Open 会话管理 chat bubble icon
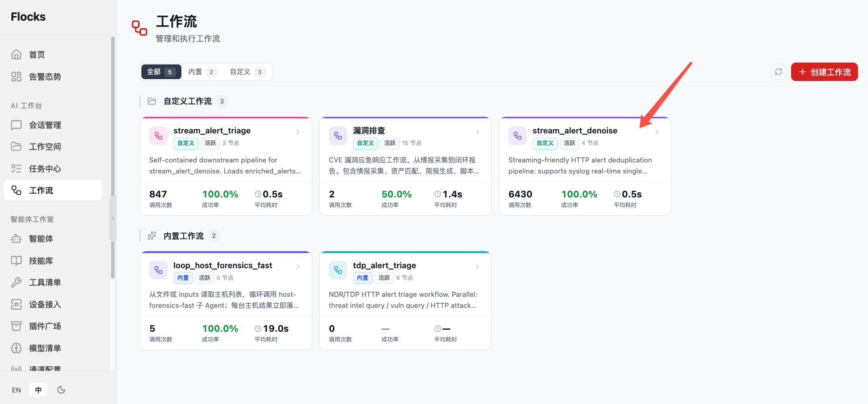 (x=17, y=125)
